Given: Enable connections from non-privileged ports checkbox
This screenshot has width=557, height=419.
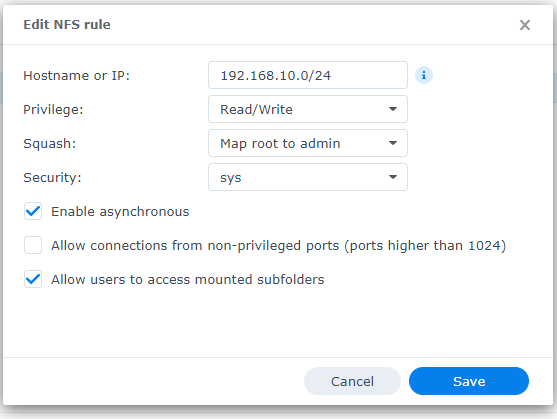Looking at the screenshot, I should (x=33, y=245).
